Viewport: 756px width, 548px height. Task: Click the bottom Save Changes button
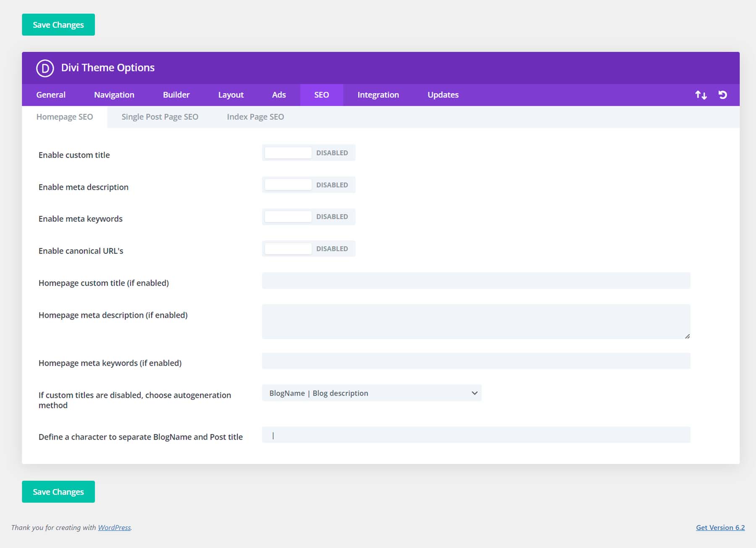coord(58,491)
